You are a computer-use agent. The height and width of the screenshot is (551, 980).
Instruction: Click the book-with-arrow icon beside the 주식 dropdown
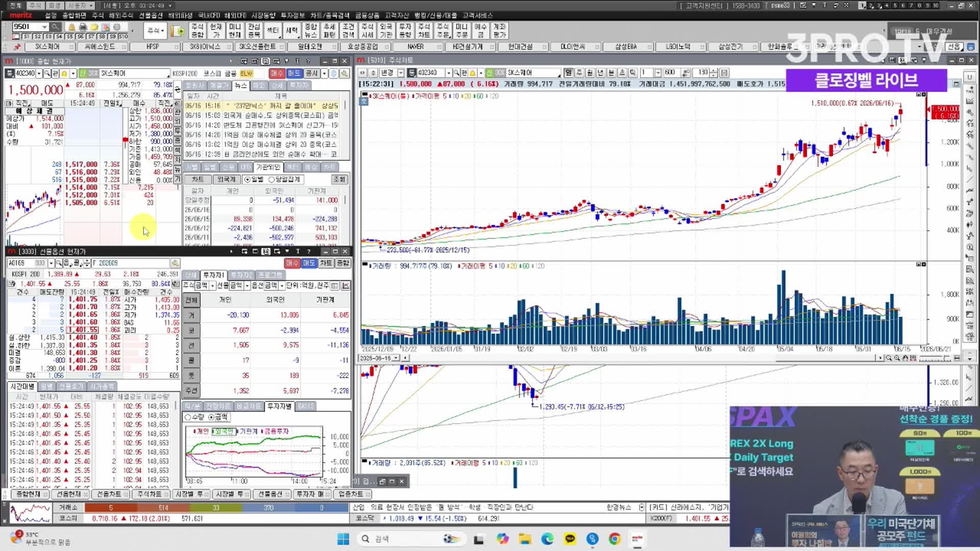(x=178, y=31)
